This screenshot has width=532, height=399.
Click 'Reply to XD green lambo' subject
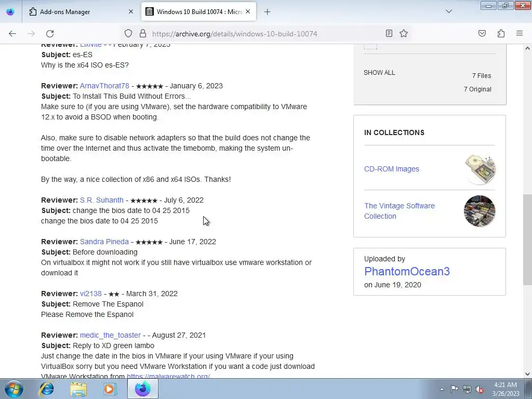pyautogui.click(x=113, y=345)
